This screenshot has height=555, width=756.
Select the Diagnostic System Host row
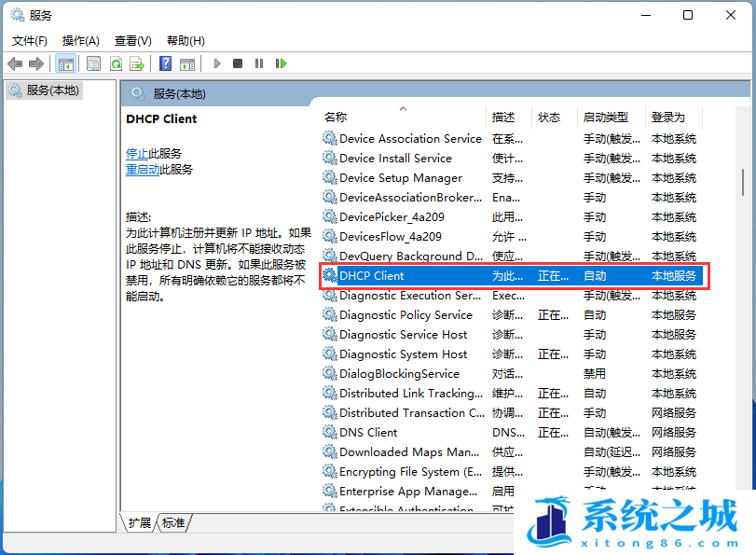pyautogui.click(x=511, y=354)
